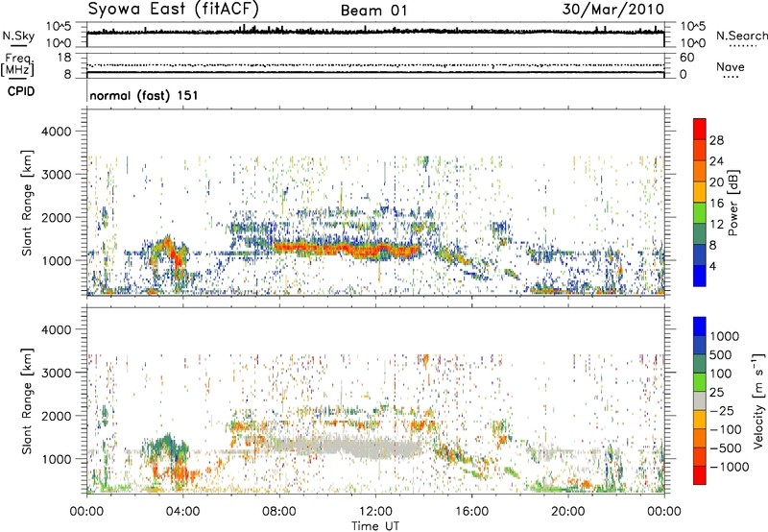The image size is (768, 532).
Task: Click the '4000' tick in the power panel
Action: pyautogui.click(x=56, y=132)
